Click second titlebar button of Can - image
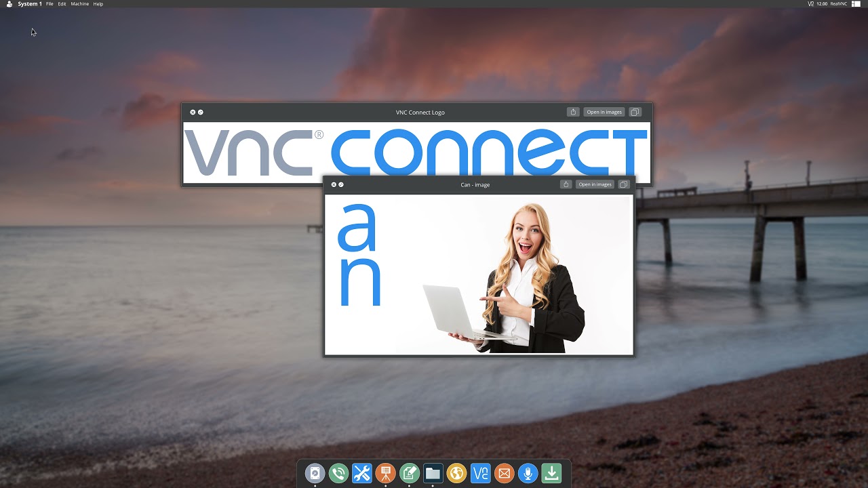868x488 pixels. 341,184
